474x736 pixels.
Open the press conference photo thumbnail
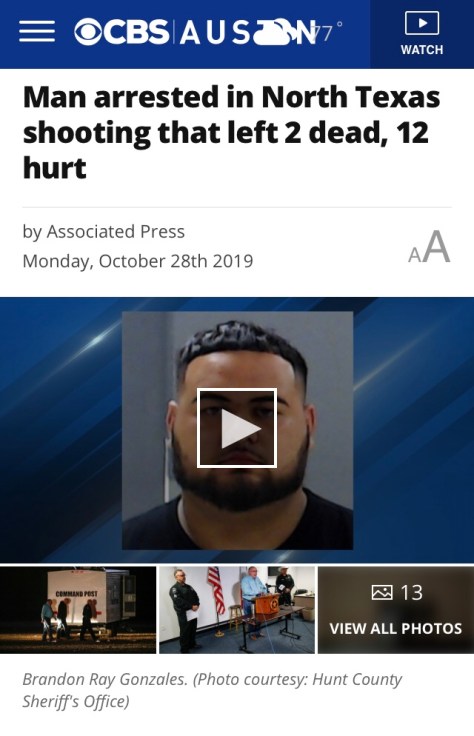tap(237, 610)
